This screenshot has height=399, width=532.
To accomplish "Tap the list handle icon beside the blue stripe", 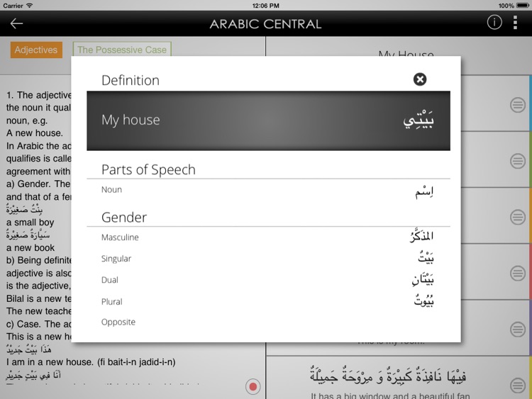I will point(517,105).
